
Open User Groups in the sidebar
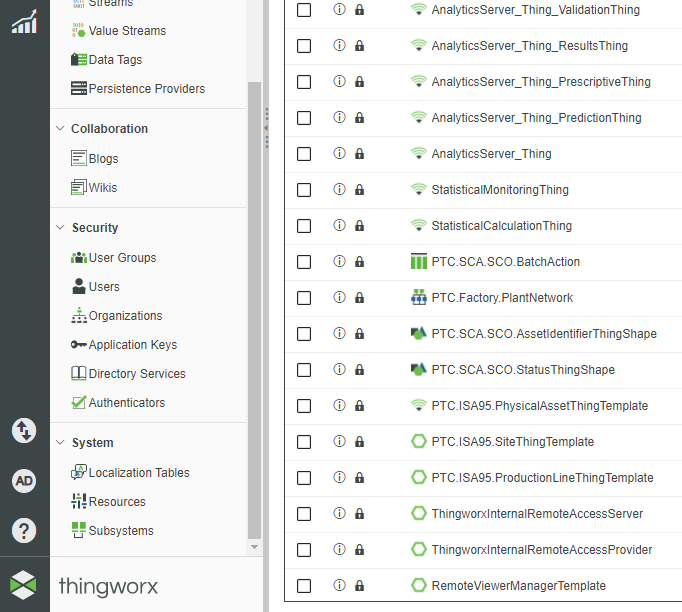point(122,258)
